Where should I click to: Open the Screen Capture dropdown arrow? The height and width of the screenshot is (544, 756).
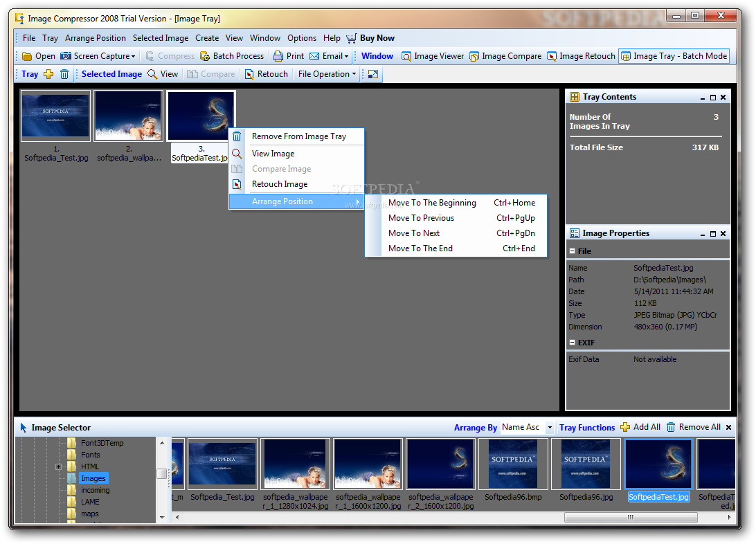[x=134, y=57]
